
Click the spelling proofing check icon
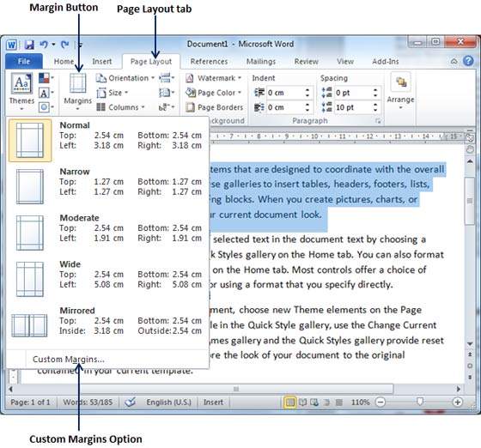coord(130,402)
